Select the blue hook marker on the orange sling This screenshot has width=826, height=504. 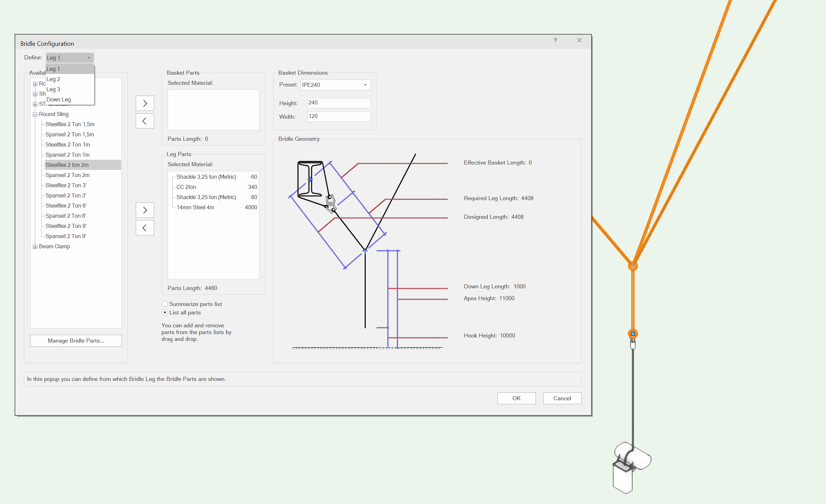click(x=633, y=333)
